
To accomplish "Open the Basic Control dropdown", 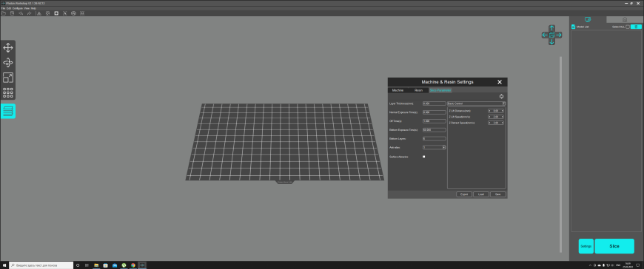I will pyautogui.click(x=477, y=103).
